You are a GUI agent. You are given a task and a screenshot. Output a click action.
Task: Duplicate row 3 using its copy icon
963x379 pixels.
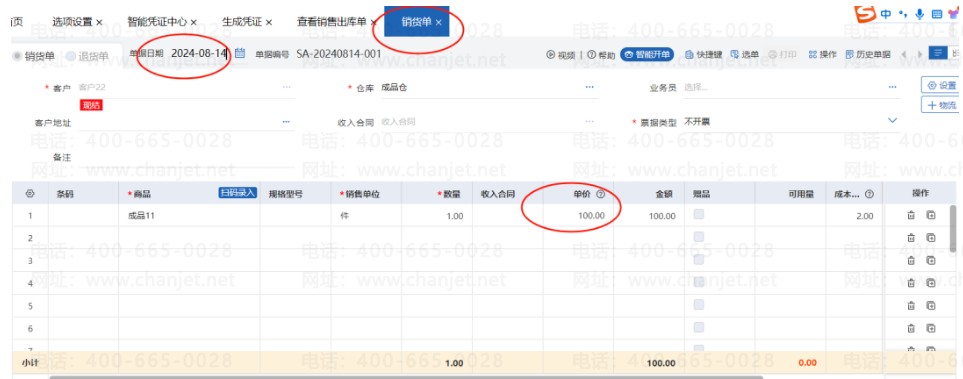click(x=931, y=260)
